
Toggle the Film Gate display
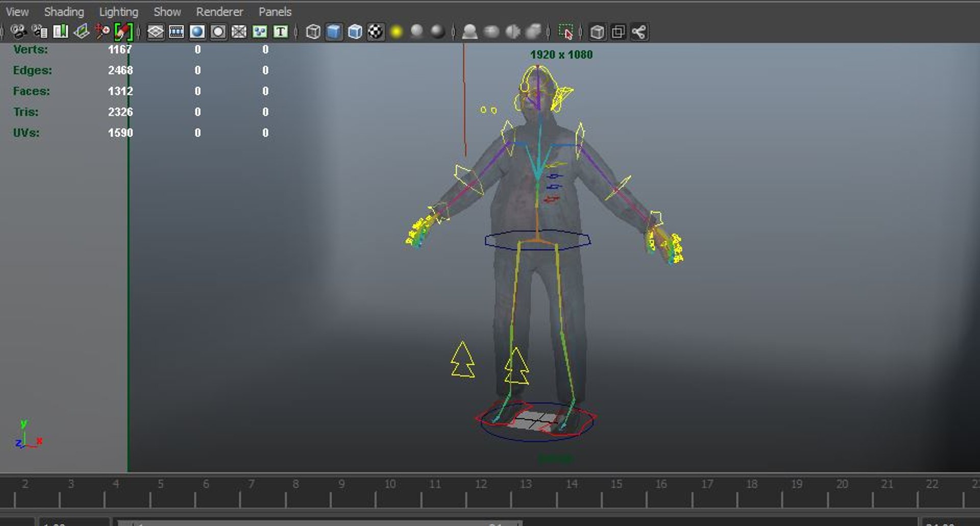tap(177, 32)
